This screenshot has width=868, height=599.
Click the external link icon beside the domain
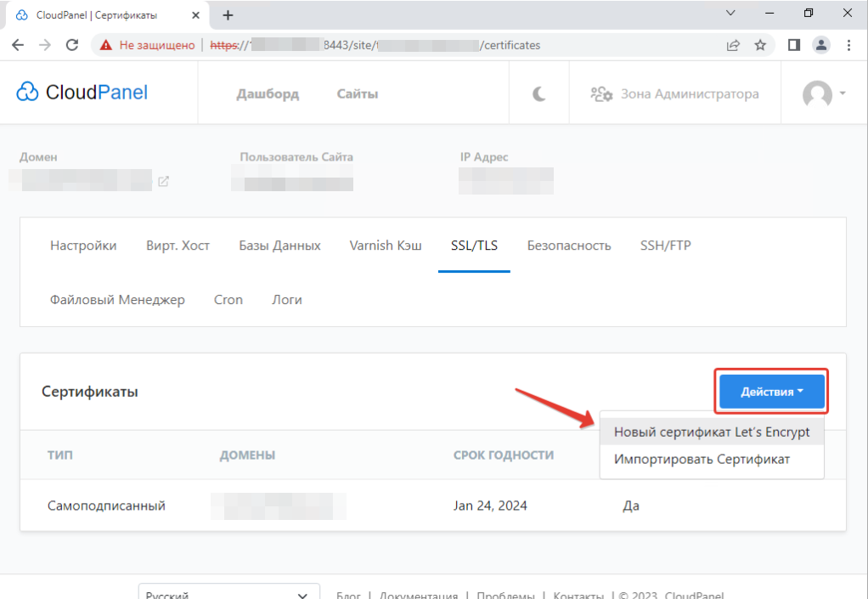[164, 181]
